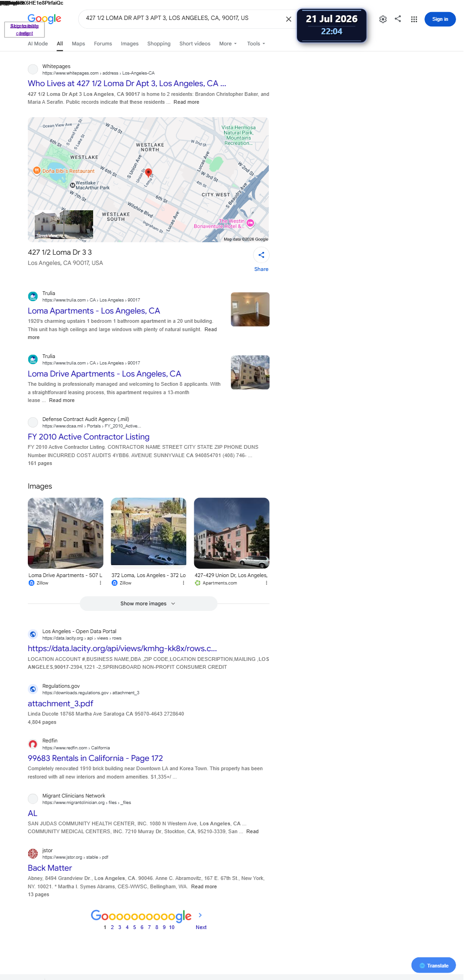This screenshot has width=469, height=980.
Task: Open 99683 Rentals in California - Page 172
Action: 95,758
